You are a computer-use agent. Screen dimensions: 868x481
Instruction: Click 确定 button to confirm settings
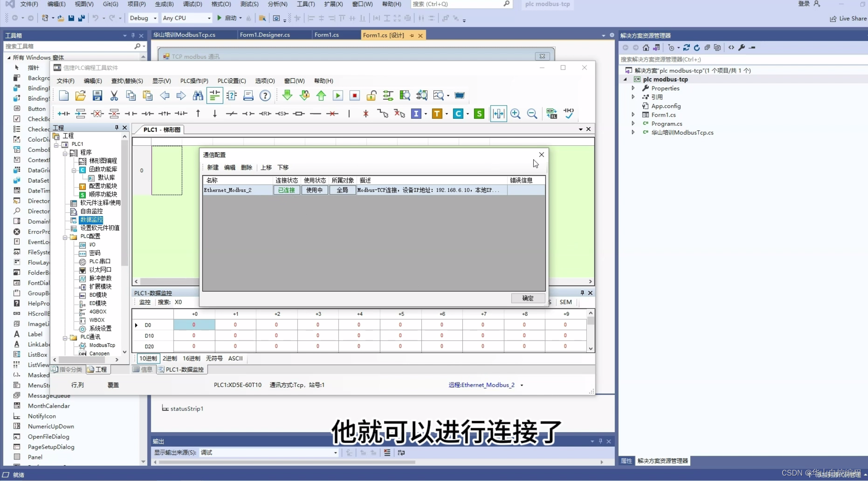click(527, 297)
